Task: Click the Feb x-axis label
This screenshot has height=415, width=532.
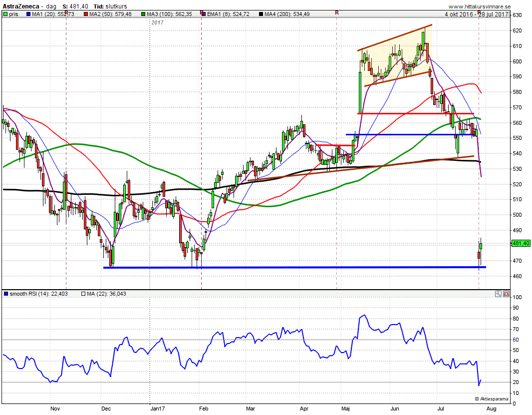Action: pyautogui.click(x=204, y=409)
